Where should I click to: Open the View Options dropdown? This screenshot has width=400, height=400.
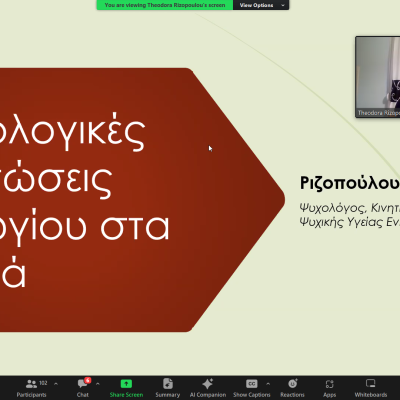tap(261, 5)
